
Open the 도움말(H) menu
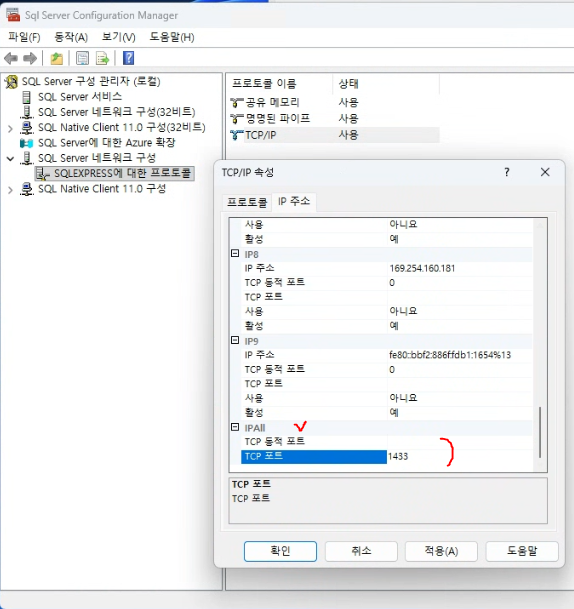tap(172, 37)
